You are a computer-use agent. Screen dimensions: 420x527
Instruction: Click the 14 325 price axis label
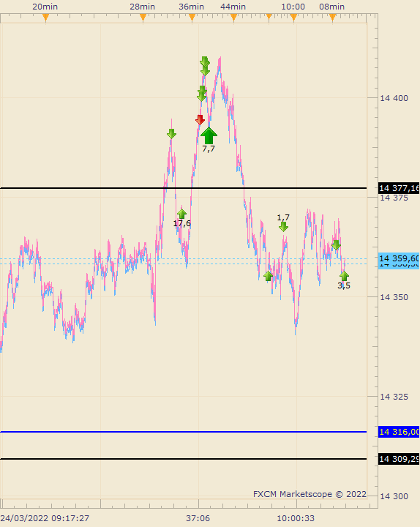coord(394,397)
